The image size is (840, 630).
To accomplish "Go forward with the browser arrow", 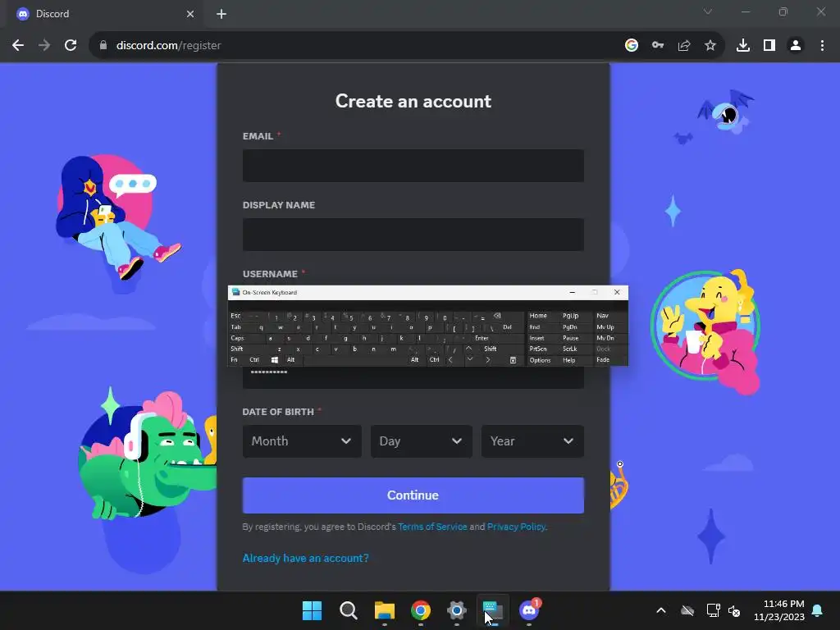I will click(44, 46).
